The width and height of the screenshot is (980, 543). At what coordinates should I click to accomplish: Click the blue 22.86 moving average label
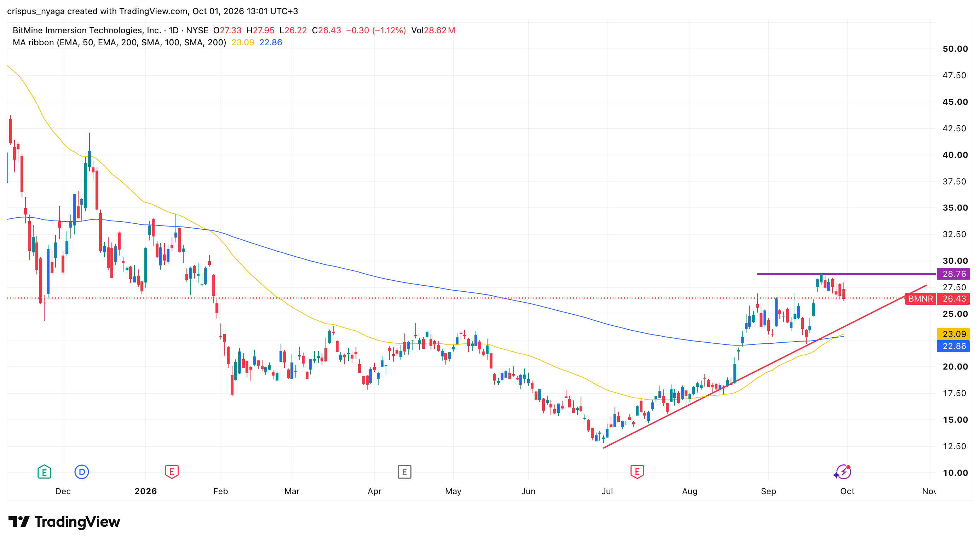coord(954,346)
